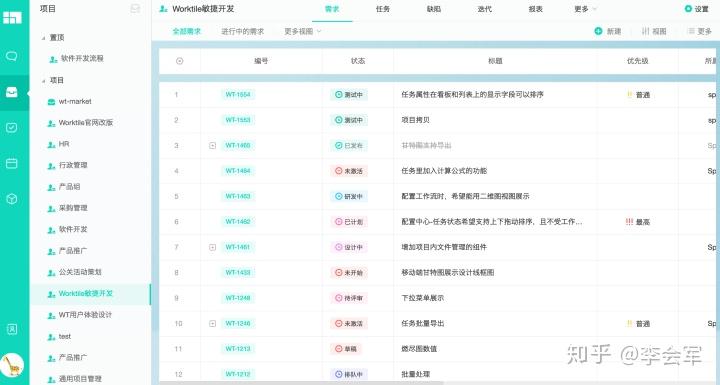Open the 更多 dropdown in top navigation
The width and height of the screenshot is (720, 385).
click(x=585, y=9)
